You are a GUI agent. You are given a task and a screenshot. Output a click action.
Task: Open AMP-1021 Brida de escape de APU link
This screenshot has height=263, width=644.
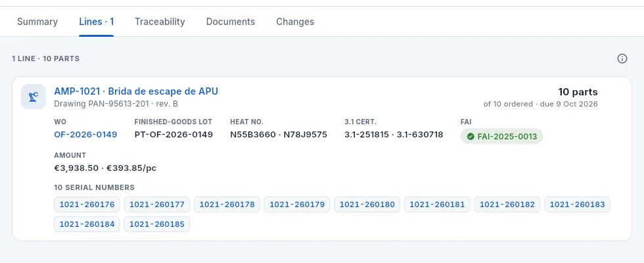(136, 91)
